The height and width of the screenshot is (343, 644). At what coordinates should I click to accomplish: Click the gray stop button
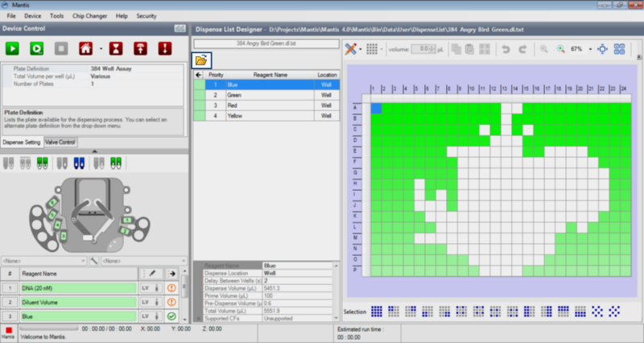[61, 48]
